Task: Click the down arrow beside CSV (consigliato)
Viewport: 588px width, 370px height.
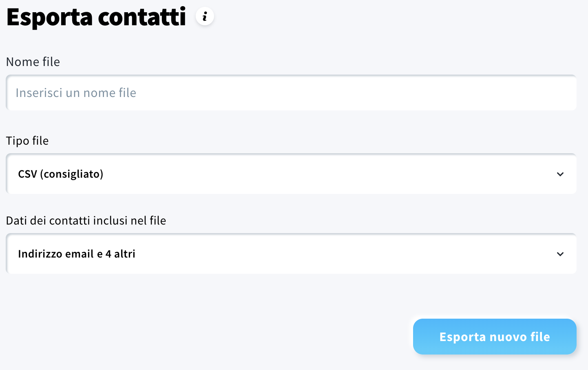Action: coord(560,174)
